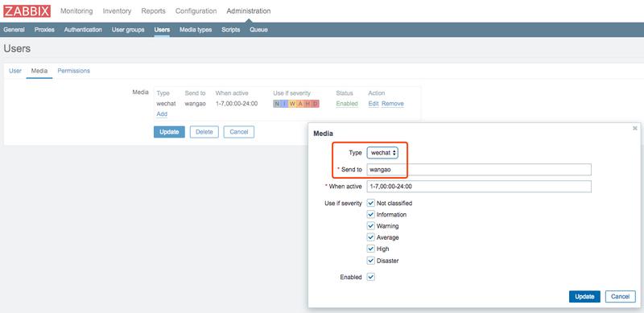
Task: Uncheck Disaster severity
Action: point(371,261)
